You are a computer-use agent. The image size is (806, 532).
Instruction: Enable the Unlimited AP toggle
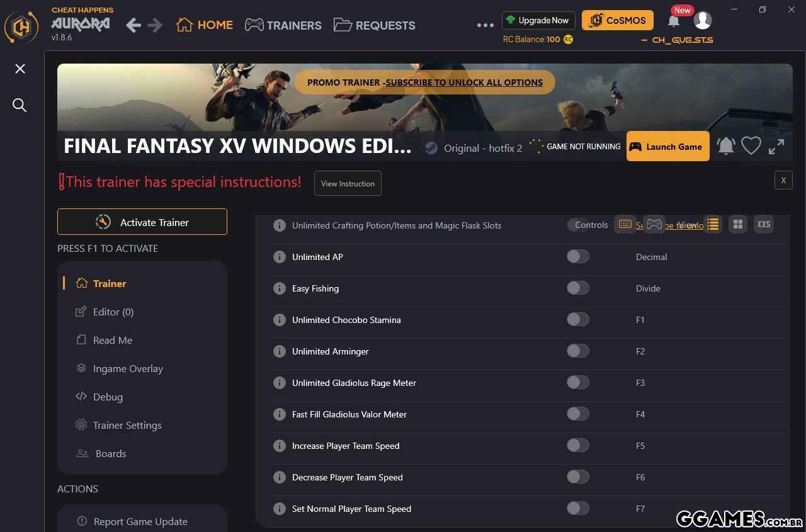click(577, 257)
